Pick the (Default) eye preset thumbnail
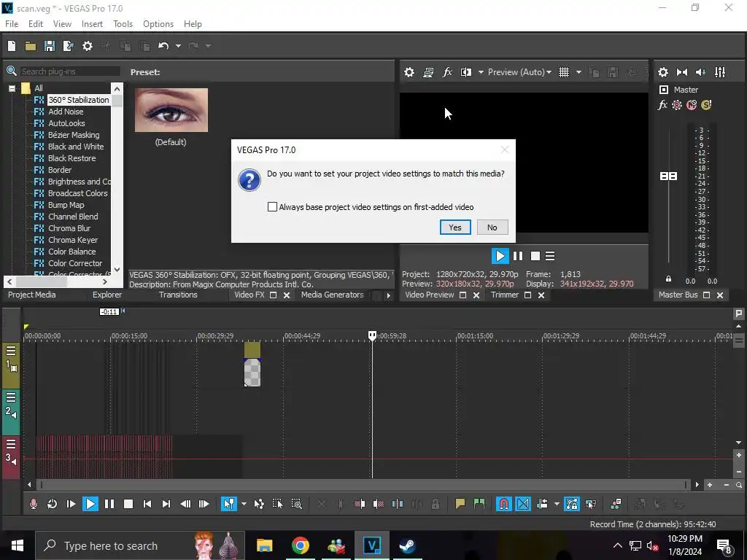This screenshot has height=560, width=747. click(x=171, y=110)
